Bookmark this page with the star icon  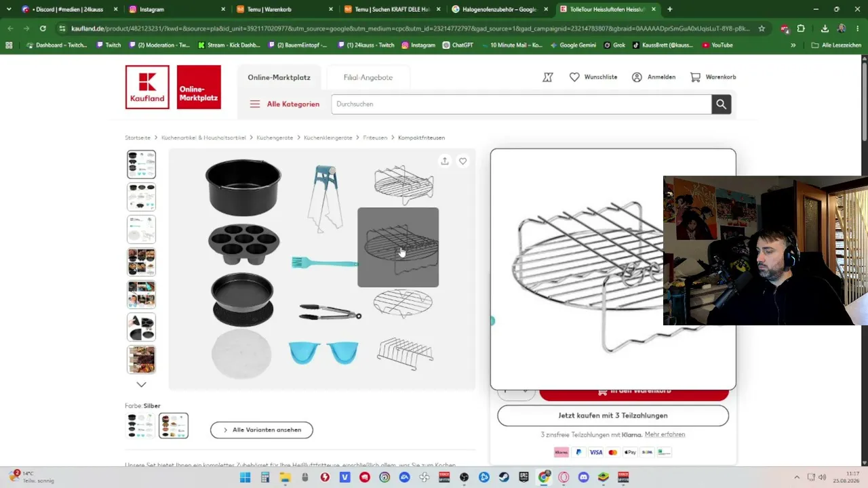[762, 28]
